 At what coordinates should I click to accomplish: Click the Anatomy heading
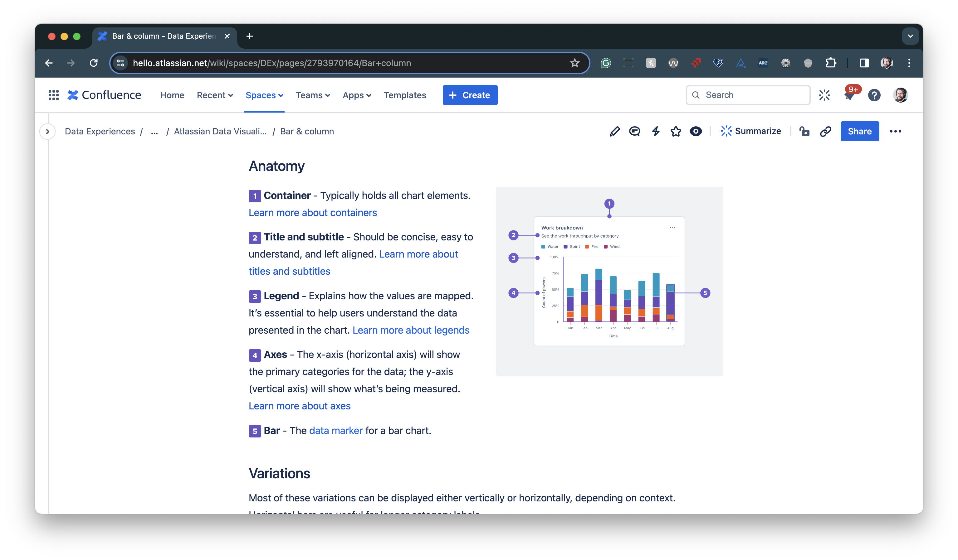[x=276, y=167]
